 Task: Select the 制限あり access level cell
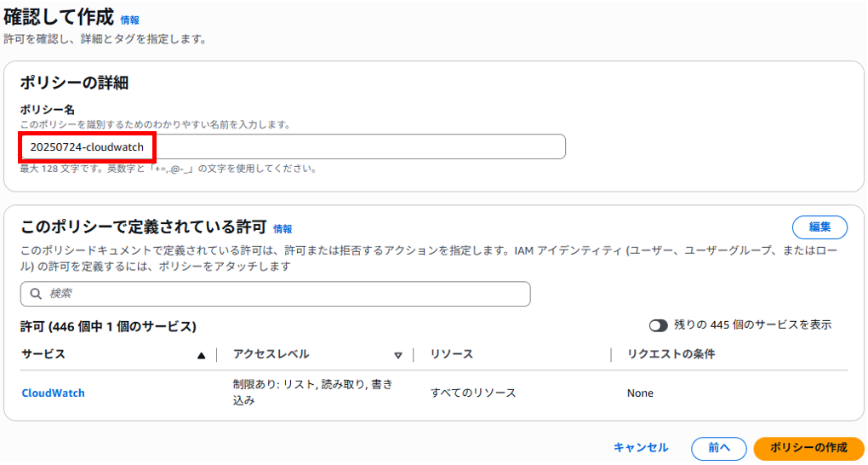(313, 393)
